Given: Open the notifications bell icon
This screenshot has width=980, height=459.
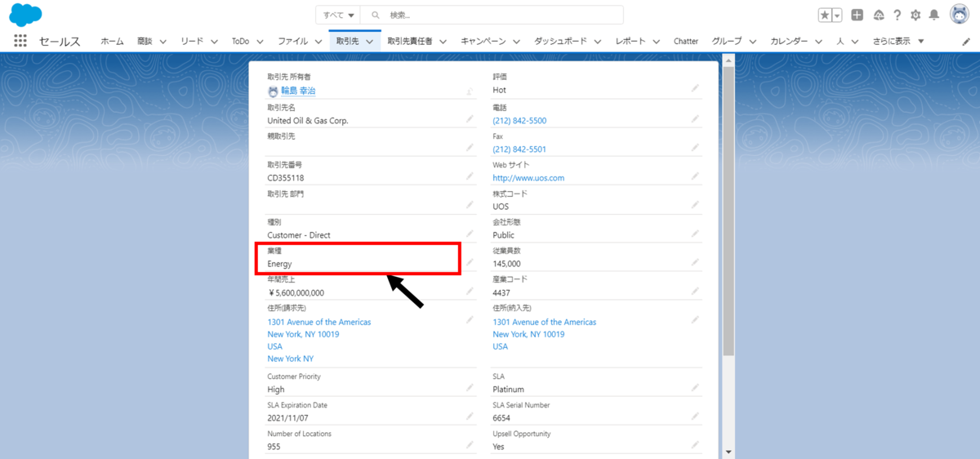Looking at the screenshot, I should (934, 15).
